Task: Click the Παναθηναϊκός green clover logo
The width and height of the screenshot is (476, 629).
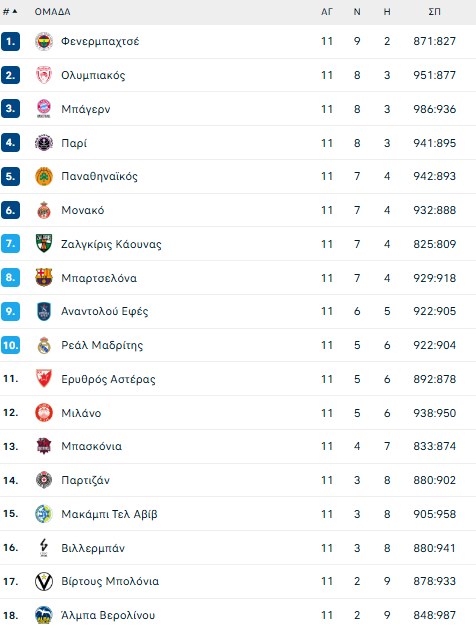Action: tap(44, 177)
